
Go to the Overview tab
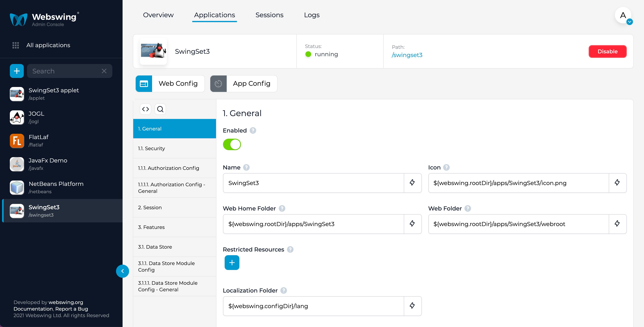pyautogui.click(x=158, y=15)
